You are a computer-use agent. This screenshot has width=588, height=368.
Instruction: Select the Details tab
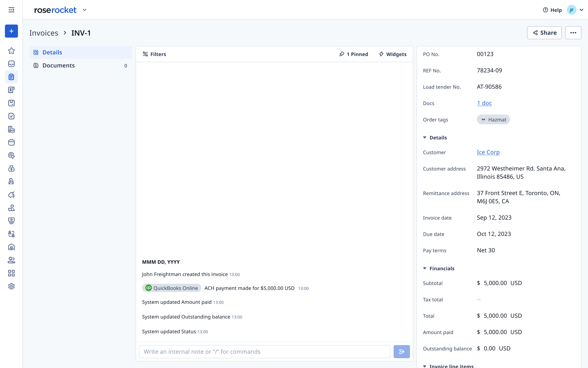click(x=81, y=52)
